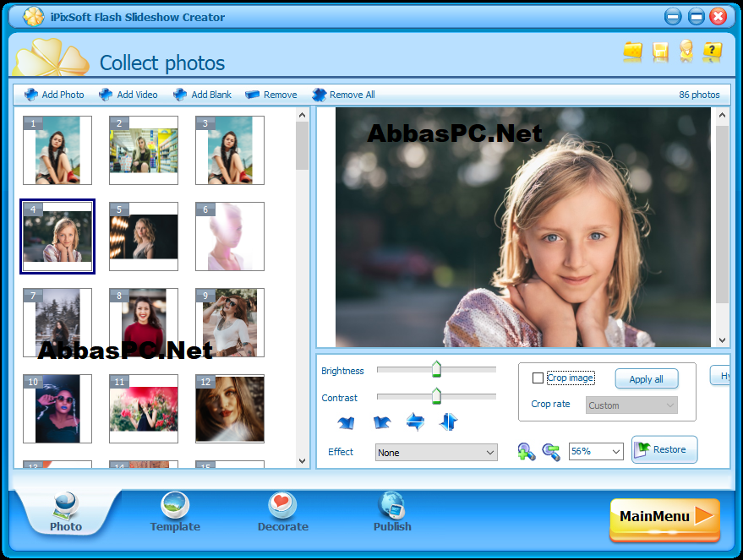Image resolution: width=743 pixels, height=560 pixels.
Task: Click preview pane scrollbar up arrow
Action: click(722, 115)
